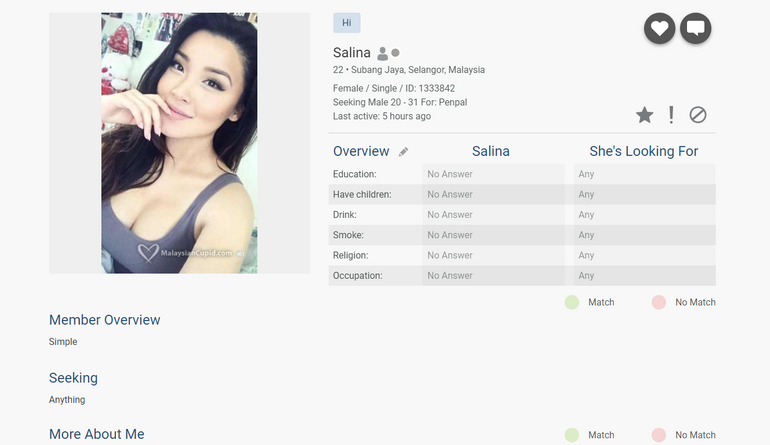Click the Religion: row label
This screenshot has height=445, width=770.
point(351,255)
